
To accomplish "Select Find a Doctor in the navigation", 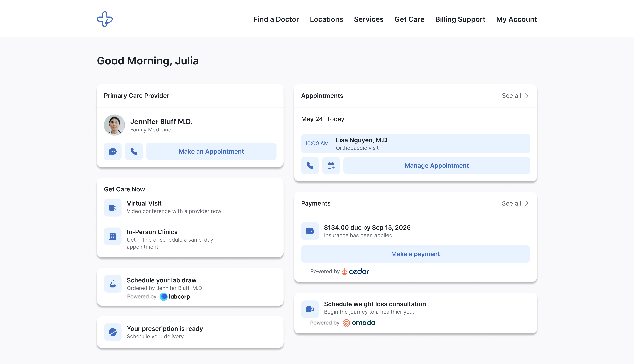I will (x=276, y=19).
